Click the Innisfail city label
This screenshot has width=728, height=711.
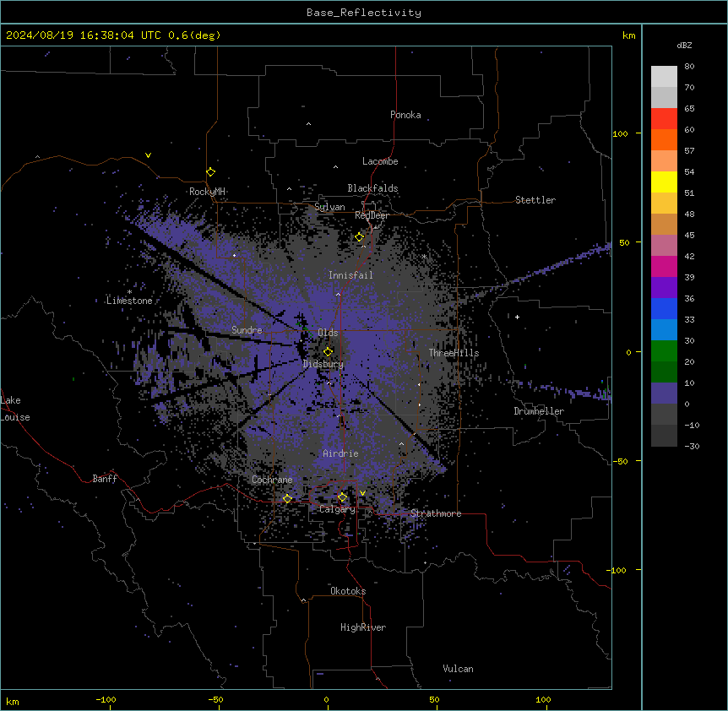tap(350, 275)
